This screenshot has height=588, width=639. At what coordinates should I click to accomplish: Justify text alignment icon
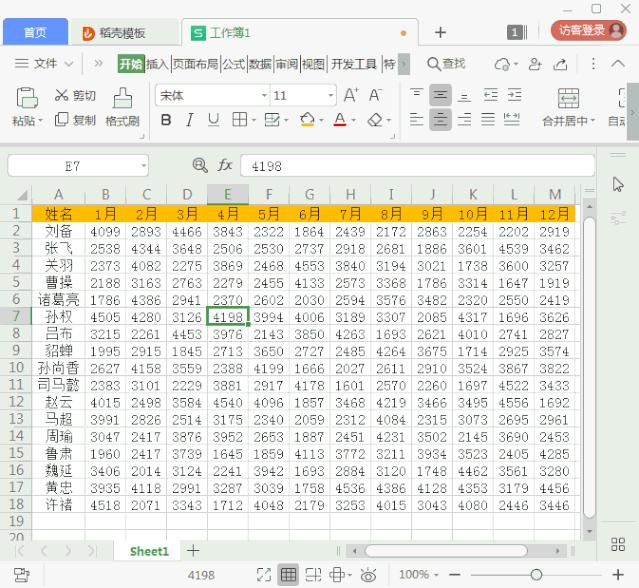click(488, 120)
